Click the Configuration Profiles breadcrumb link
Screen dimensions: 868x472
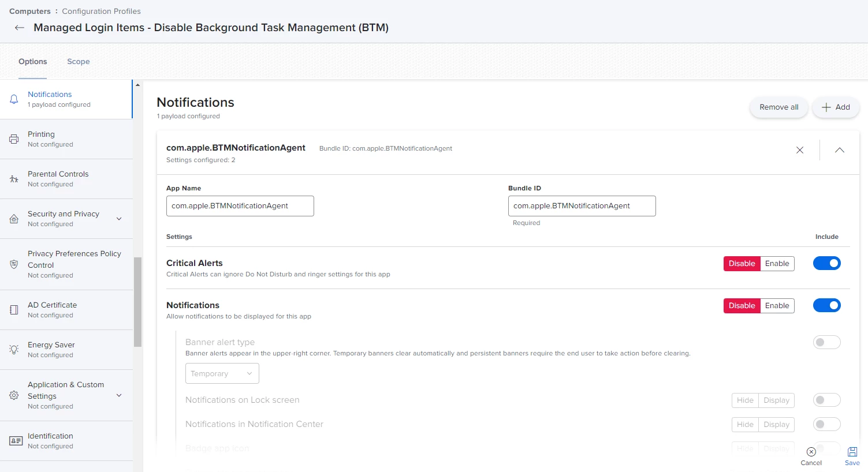[x=102, y=11]
